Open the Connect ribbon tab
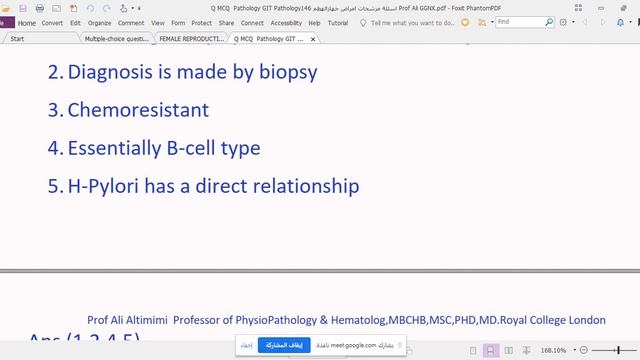 coord(252,23)
